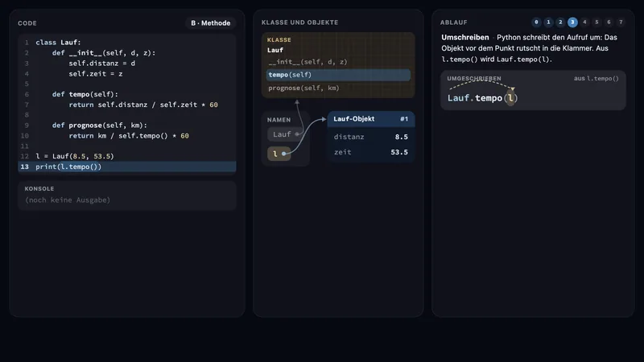Open the B · Methode selector
Viewport: 644px width, 362px height.
(x=211, y=23)
